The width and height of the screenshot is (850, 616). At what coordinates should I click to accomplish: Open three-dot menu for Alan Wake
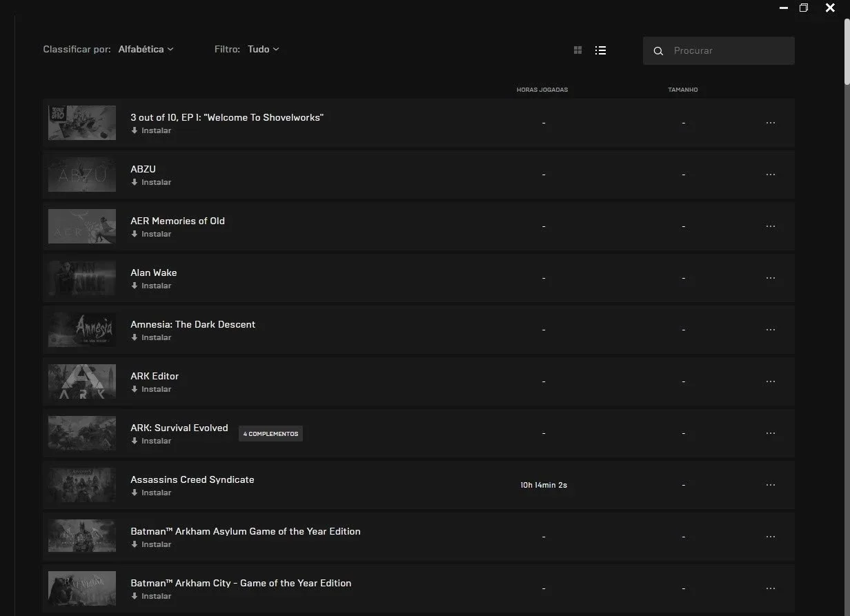[x=771, y=278]
